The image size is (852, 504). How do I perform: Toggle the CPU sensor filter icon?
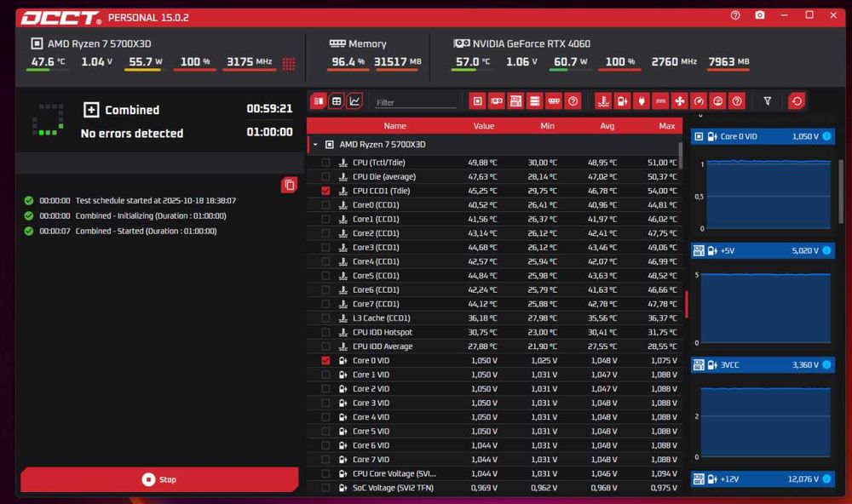tap(477, 101)
